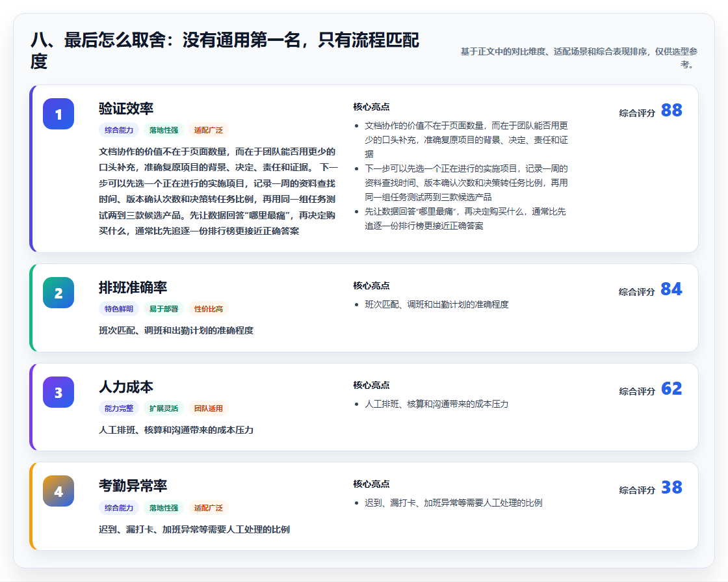The height and width of the screenshot is (582, 728).
Task: Click highlight bullet 下一步可以先选一个正在进行的实施项目
Action: point(466,183)
